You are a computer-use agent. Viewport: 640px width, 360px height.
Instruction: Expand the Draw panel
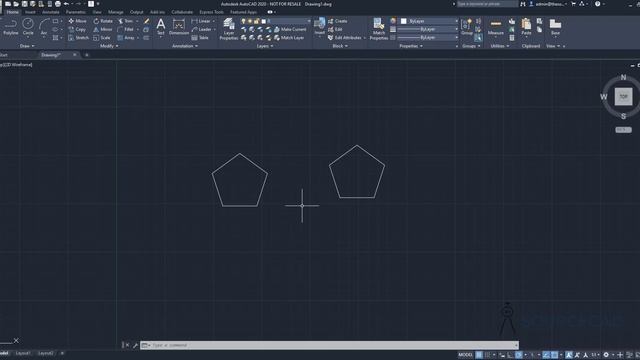27,46
